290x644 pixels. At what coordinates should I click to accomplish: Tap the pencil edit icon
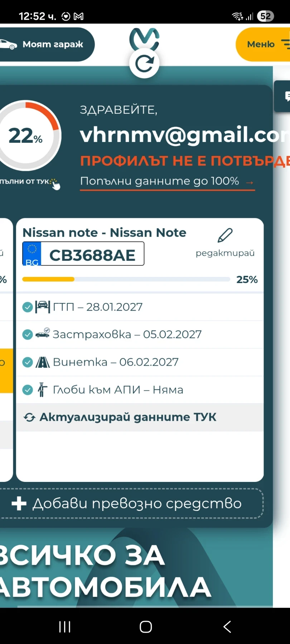[x=225, y=235]
